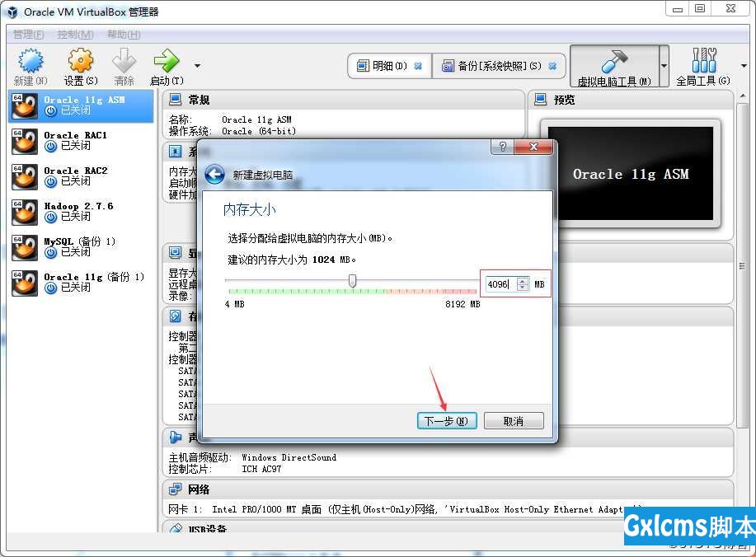Click the Global Tools (全局工具) icon
This screenshot has height=557, width=756.
703,67
